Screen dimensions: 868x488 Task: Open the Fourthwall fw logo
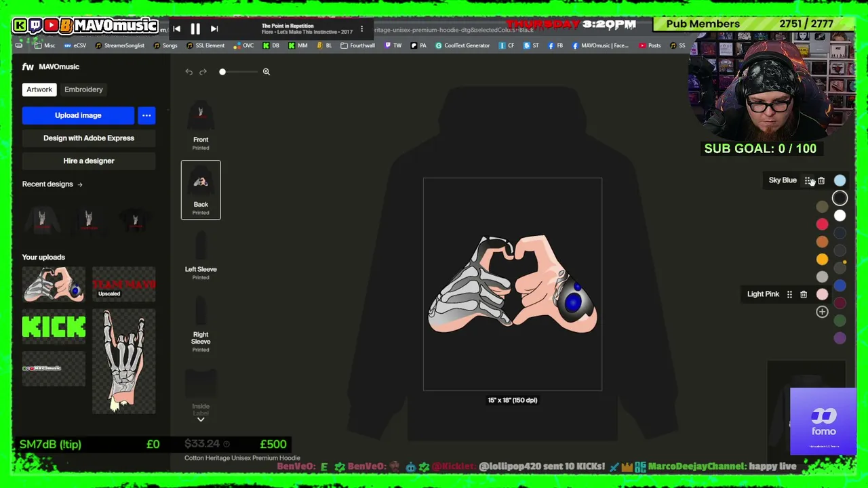tap(28, 66)
